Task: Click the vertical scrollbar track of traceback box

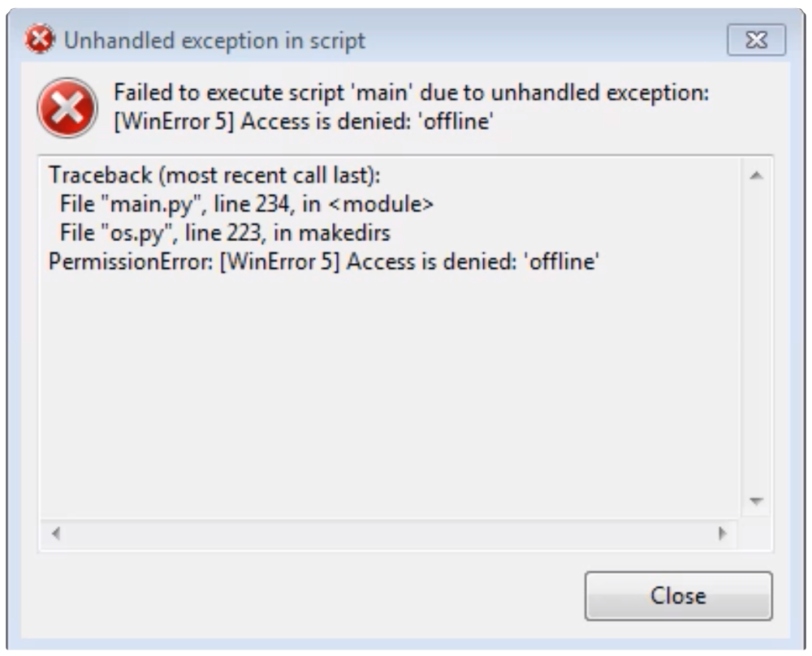Action: pyautogui.click(x=757, y=338)
